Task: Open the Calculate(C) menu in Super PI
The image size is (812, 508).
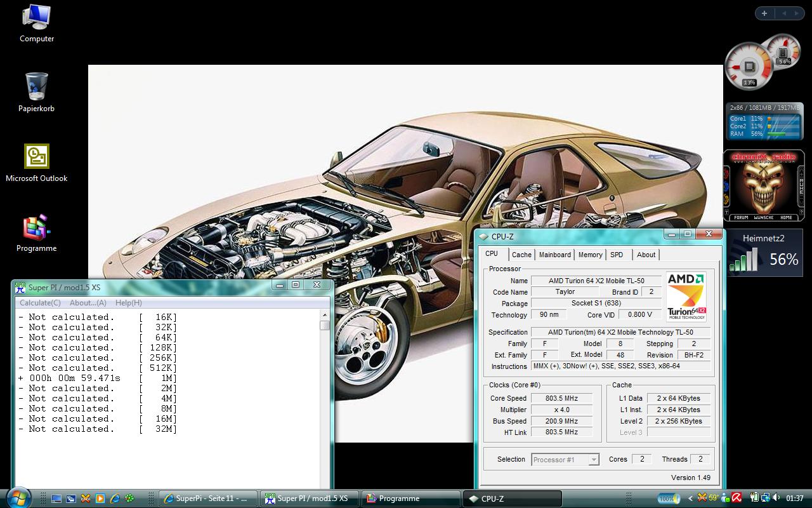Action: 40,303
